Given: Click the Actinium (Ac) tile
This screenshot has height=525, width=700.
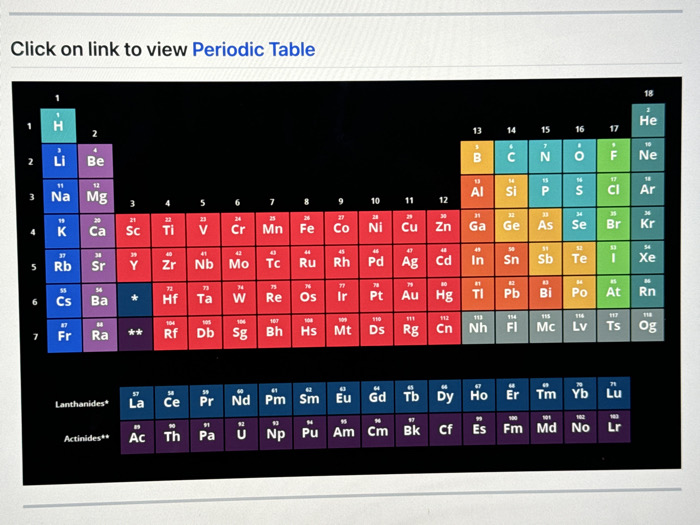Looking at the screenshot, I should [138, 437].
